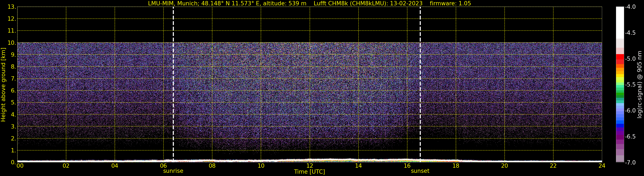Click the colorbar label '-4.0'

click(x=630, y=7)
